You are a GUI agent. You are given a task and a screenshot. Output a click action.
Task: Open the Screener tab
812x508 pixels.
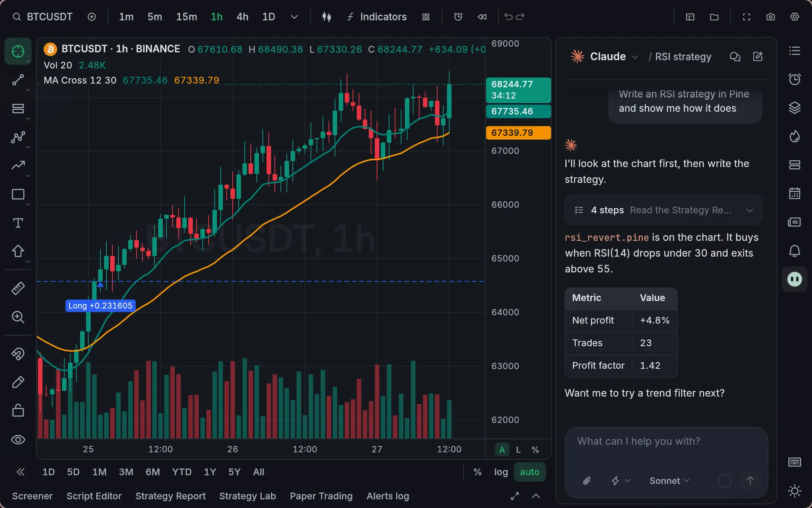coord(32,496)
